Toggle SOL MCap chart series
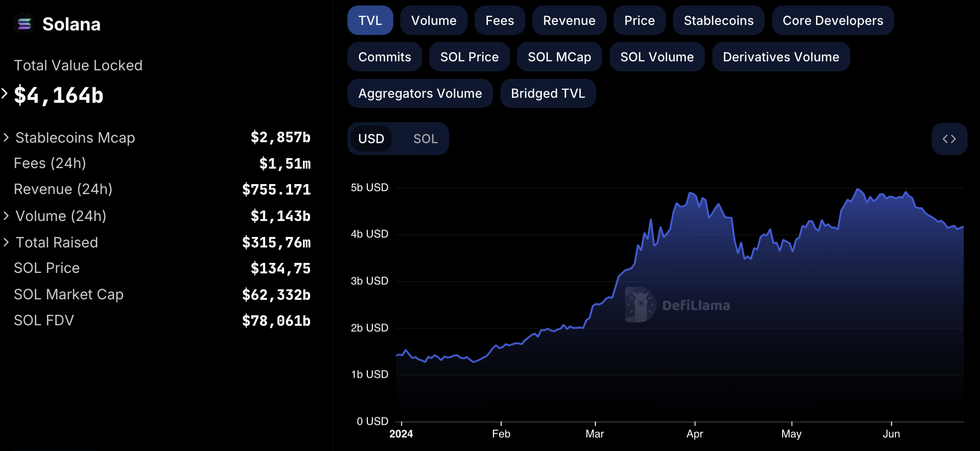980x451 pixels. [x=559, y=57]
